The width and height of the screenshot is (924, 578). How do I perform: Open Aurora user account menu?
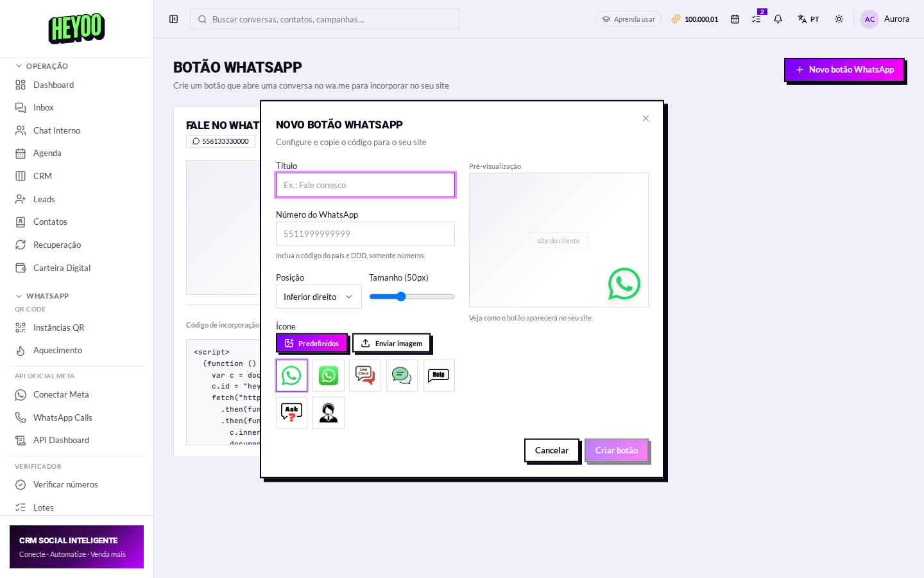(885, 19)
